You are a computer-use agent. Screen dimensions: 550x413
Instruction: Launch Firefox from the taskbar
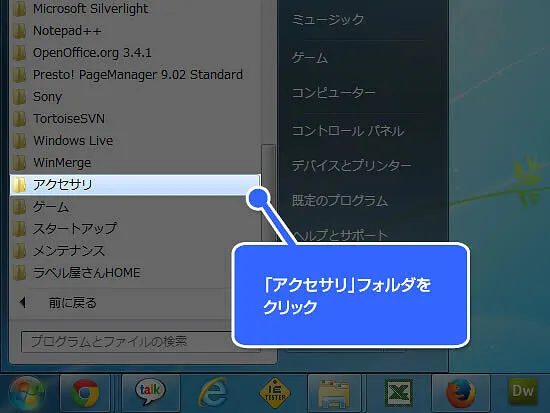tap(461, 393)
